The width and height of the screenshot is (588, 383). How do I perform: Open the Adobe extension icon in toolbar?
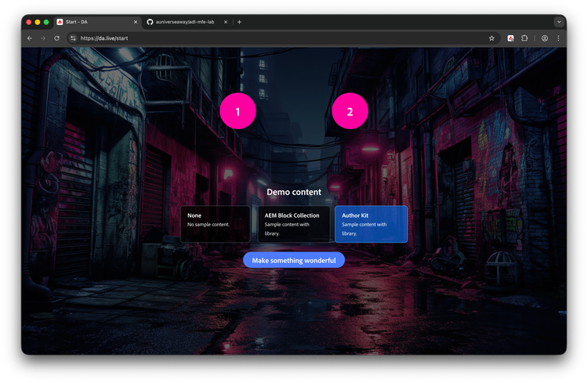(511, 38)
